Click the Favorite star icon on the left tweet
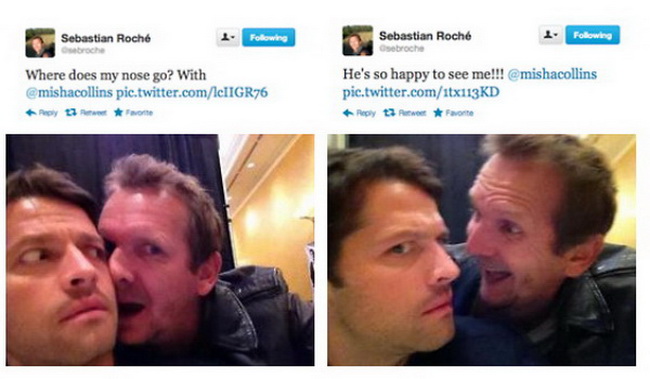Viewport: 650px width, 379px height. pyautogui.click(x=118, y=112)
